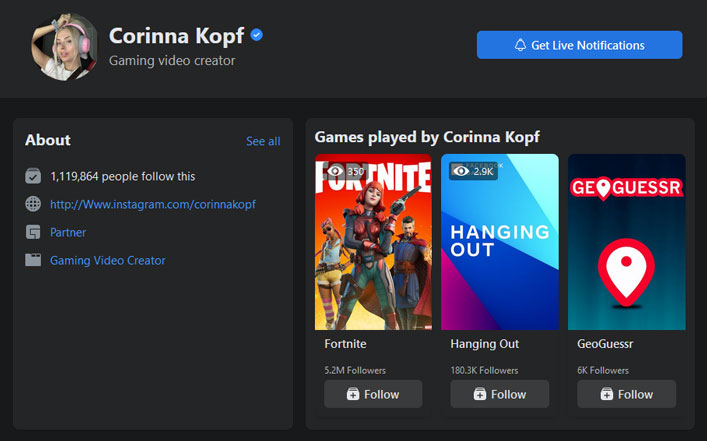The image size is (707, 441).
Task: Open the GeoGuessr cover thumbnail
Action: tap(627, 242)
